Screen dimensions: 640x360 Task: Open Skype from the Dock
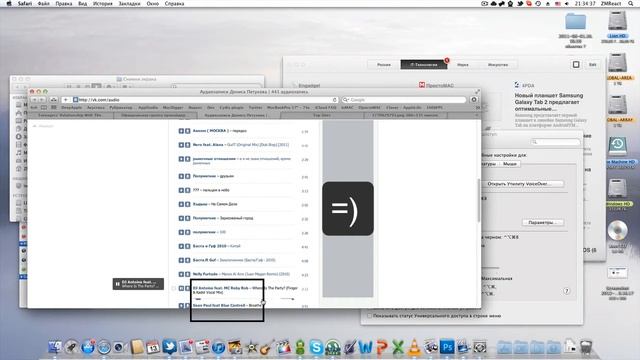316,347
